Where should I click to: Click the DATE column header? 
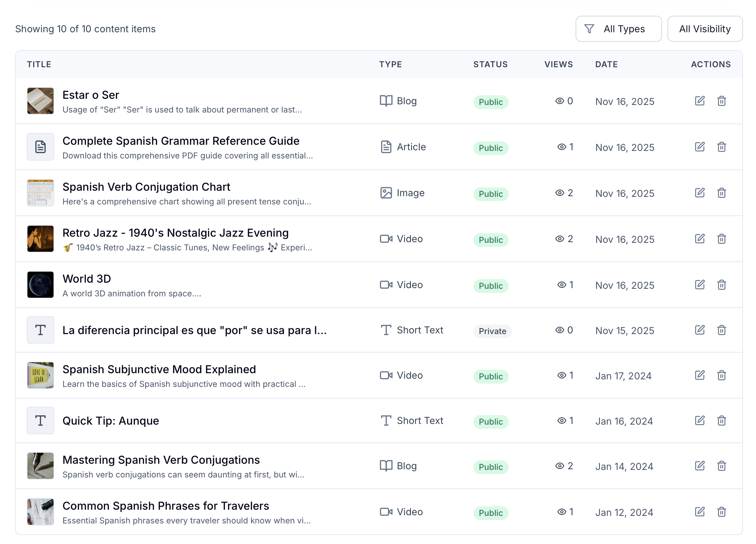pyautogui.click(x=606, y=64)
